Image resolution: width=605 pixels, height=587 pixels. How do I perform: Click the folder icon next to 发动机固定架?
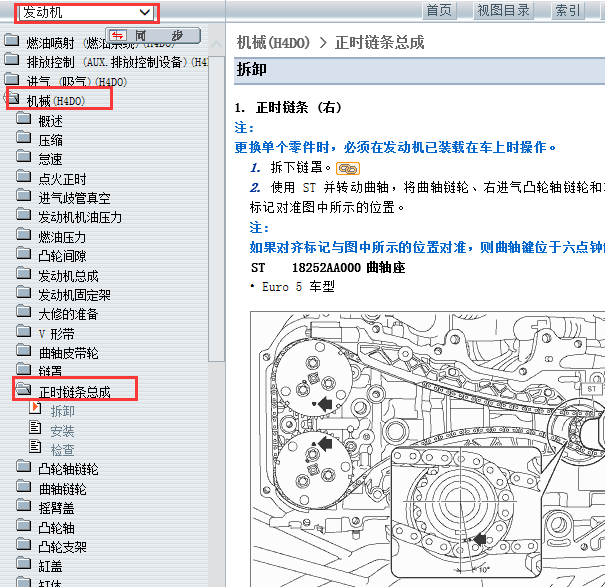tap(24, 292)
